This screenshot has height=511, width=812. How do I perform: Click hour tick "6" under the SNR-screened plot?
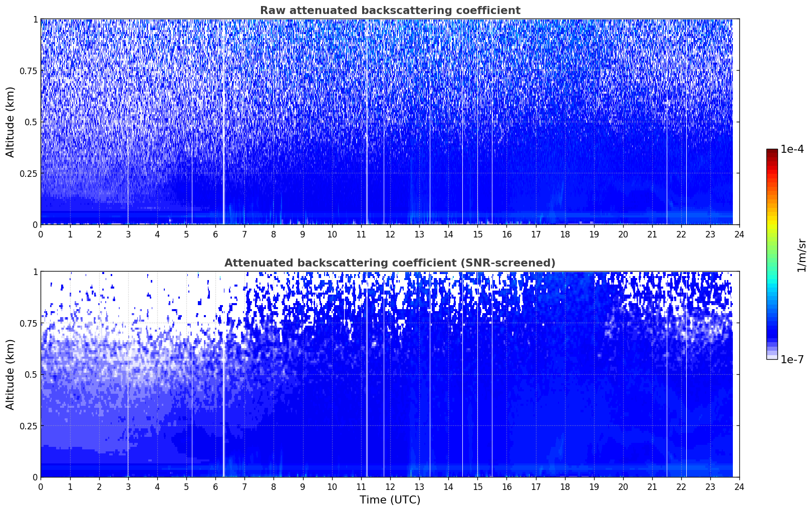[215, 486]
